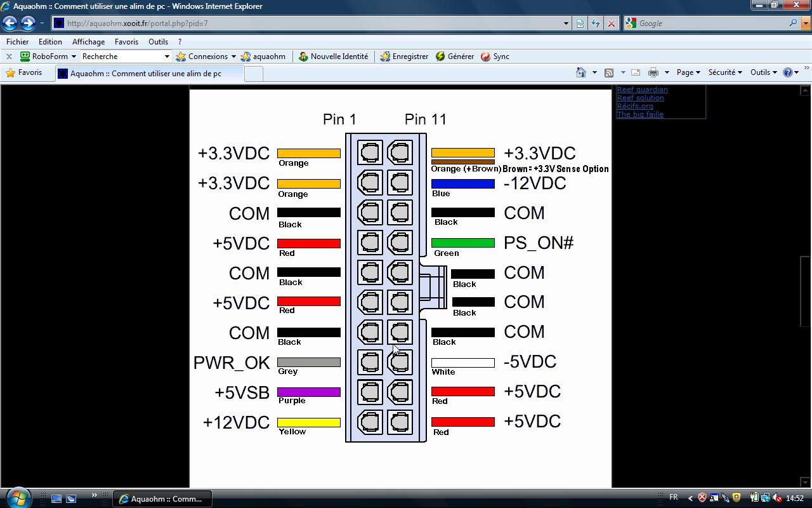The image size is (812, 508).
Task: Click the scrollbar up arrow
Action: pos(806,91)
